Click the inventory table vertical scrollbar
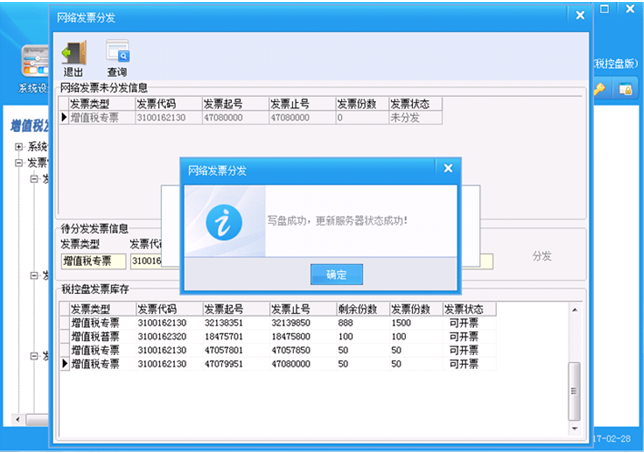The image size is (644, 453). (574, 380)
